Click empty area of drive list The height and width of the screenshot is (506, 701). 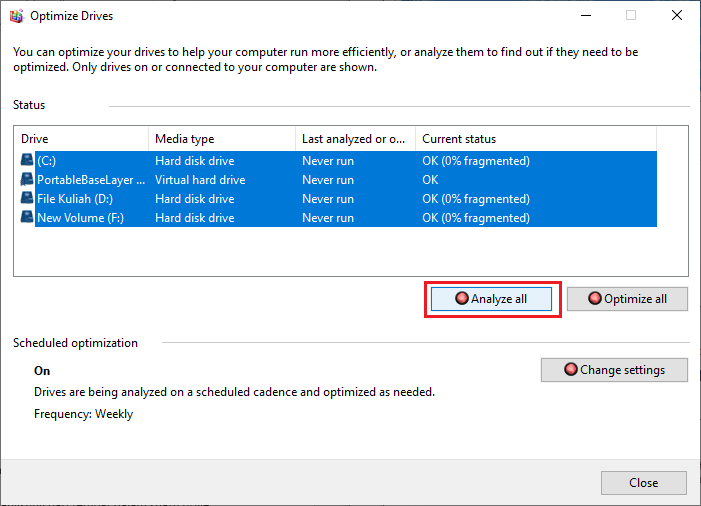(x=350, y=252)
